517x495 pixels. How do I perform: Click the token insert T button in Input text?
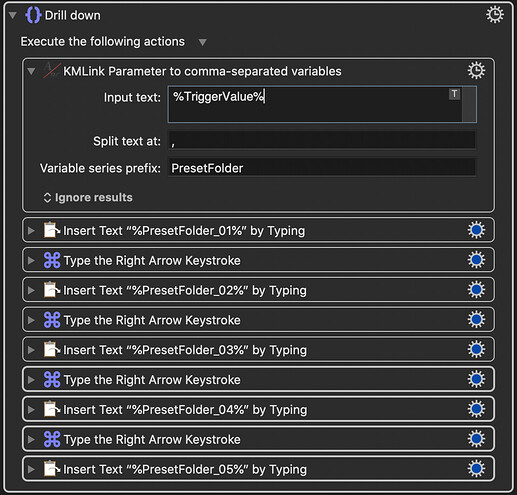(454, 94)
